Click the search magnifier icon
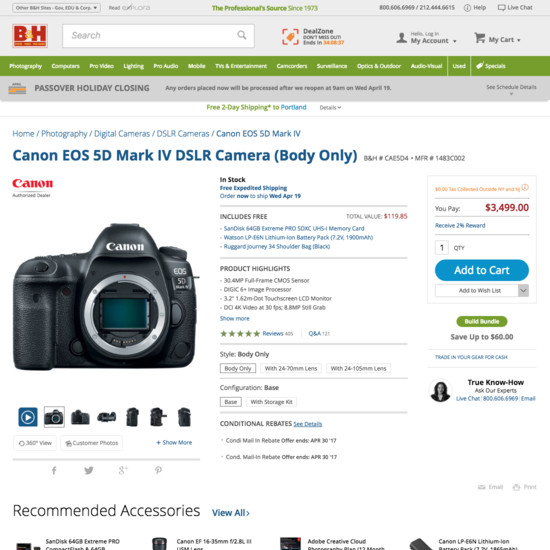 point(242,35)
